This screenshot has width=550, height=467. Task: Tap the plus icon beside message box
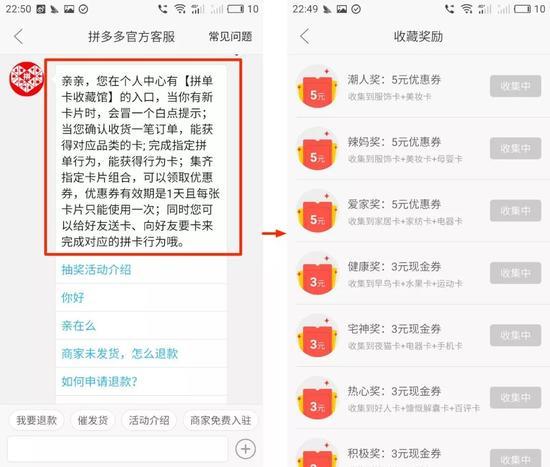tap(246, 449)
